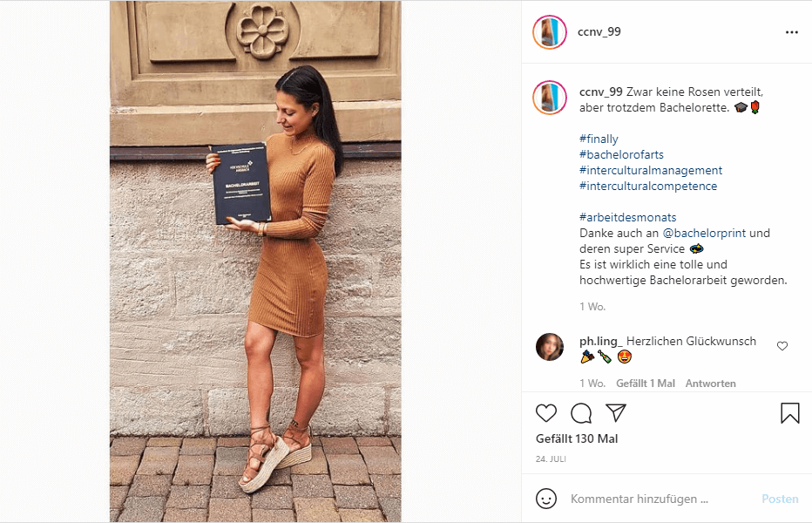The image size is (812, 523).
Task: Click the #finally hashtag
Action: [x=599, y=139]
